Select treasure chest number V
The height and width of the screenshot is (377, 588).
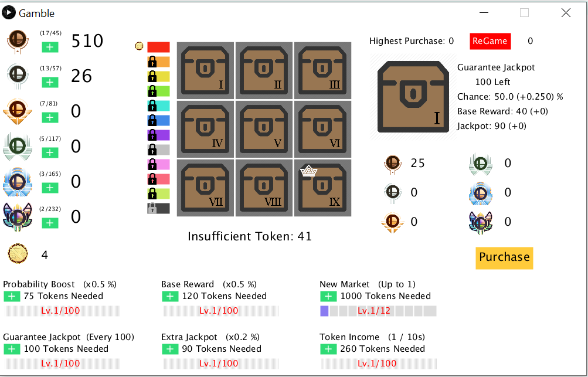point(264,129)
